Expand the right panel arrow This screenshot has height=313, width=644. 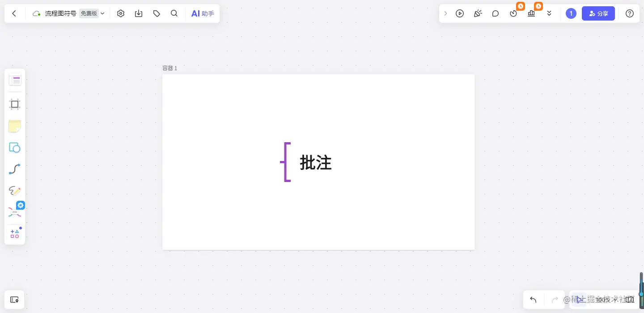click(x=445, y=13)
